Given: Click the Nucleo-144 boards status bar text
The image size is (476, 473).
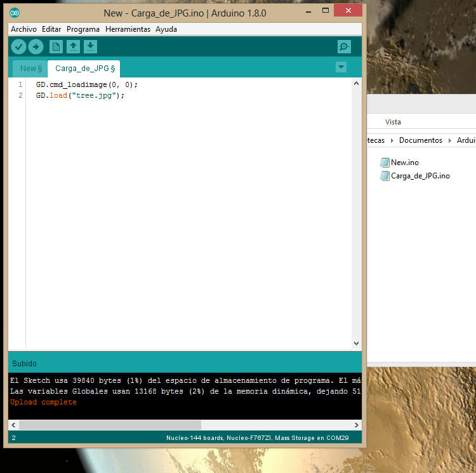Looking at the screenshot, I should pyautogui.click(x=258, y=438).
